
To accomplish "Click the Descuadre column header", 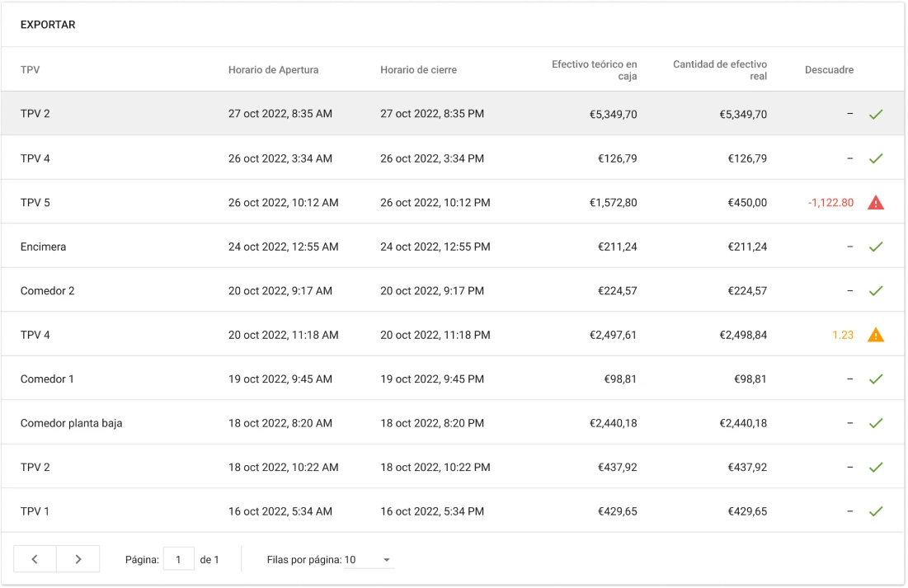I will coord(829,70).
